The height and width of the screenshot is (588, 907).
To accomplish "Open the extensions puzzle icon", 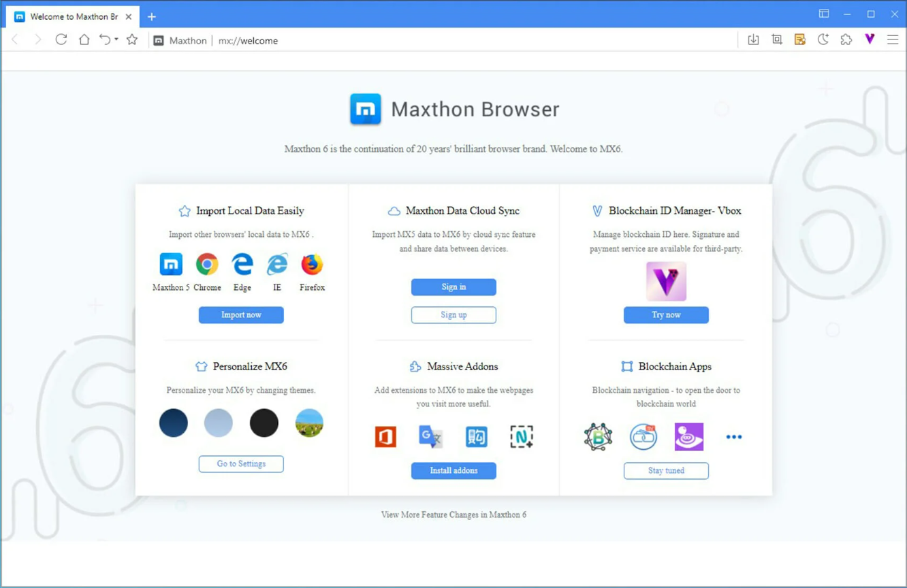I will (x=846, y=39).
